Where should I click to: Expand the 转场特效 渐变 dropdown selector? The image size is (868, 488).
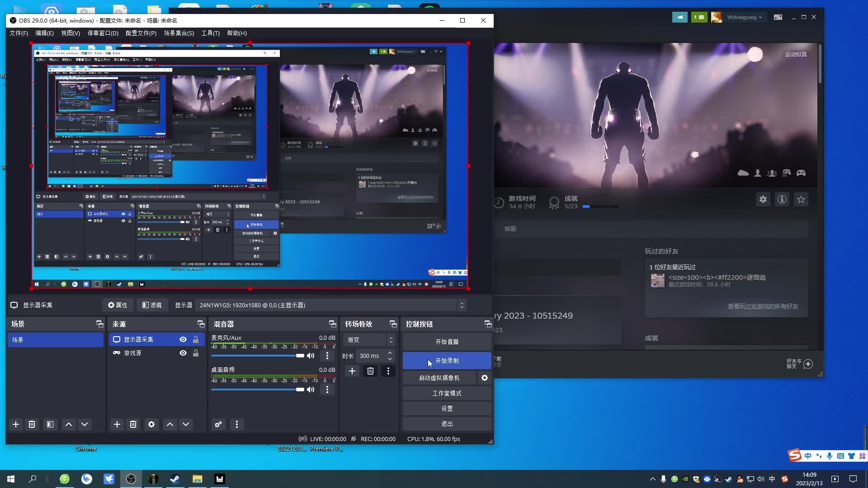pyautogui.click(x=391, y=340)
